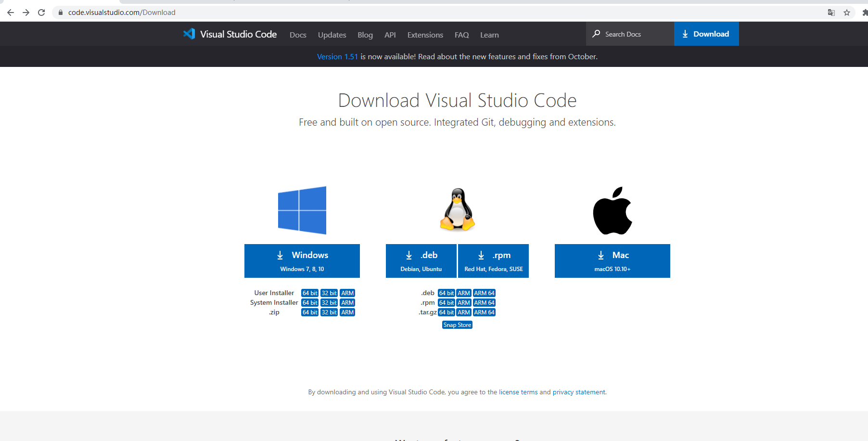
Task: Open the FAQ menu item
Action: [x=462, y=35]
